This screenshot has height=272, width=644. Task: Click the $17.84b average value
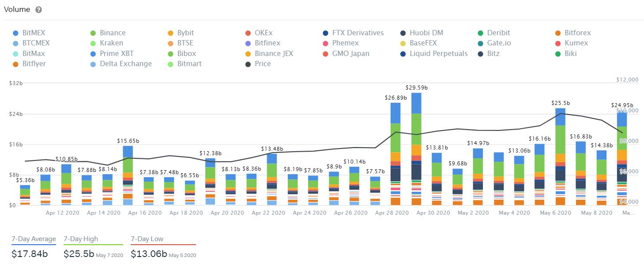(30, 254)
